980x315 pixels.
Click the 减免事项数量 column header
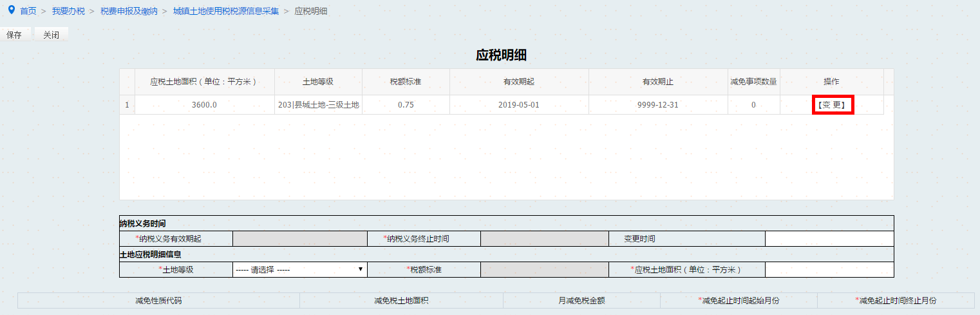pos(753,82)
